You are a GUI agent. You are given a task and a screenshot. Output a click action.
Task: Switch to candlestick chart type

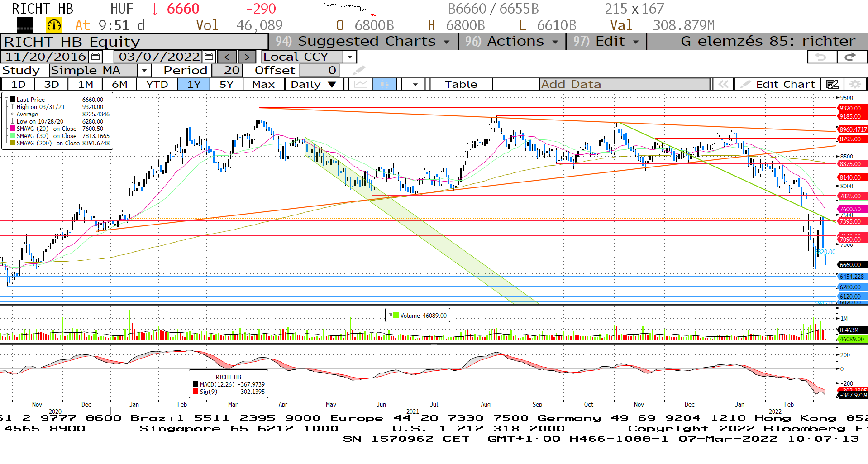click(384, 84)
